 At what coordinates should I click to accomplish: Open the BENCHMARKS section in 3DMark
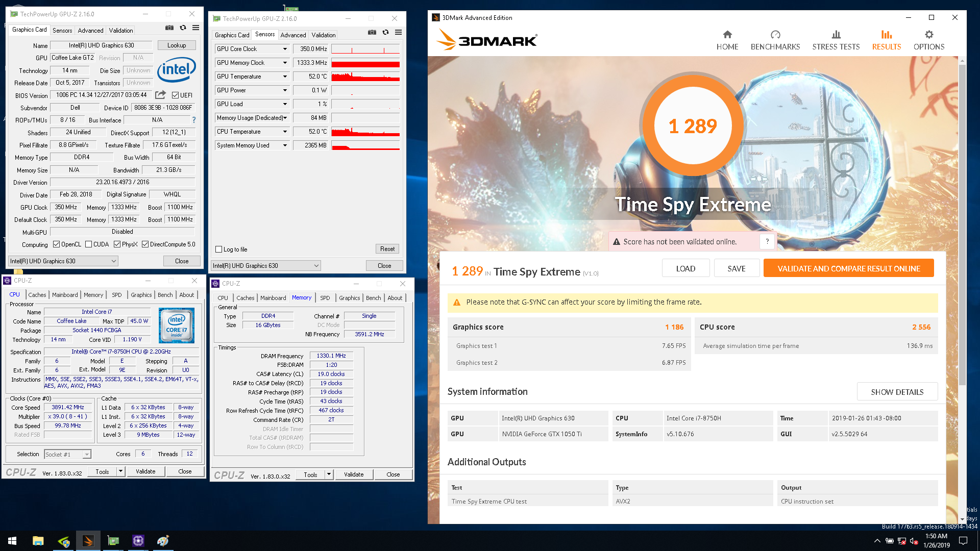[775, 40]
